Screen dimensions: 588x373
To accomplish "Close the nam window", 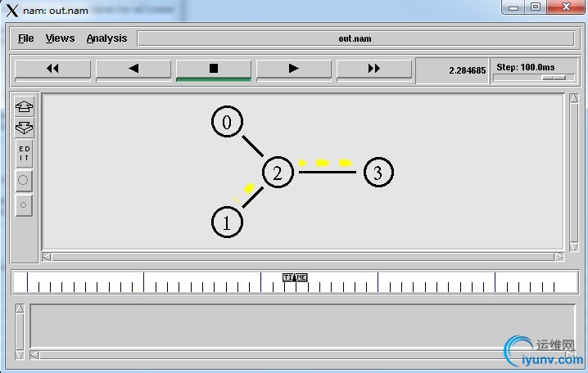I will pos(566,7).
